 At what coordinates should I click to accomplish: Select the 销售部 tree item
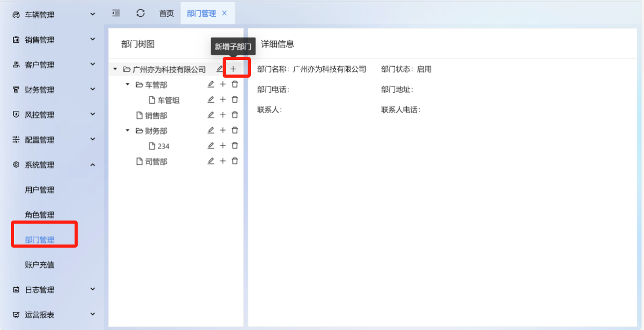(156, 116)
